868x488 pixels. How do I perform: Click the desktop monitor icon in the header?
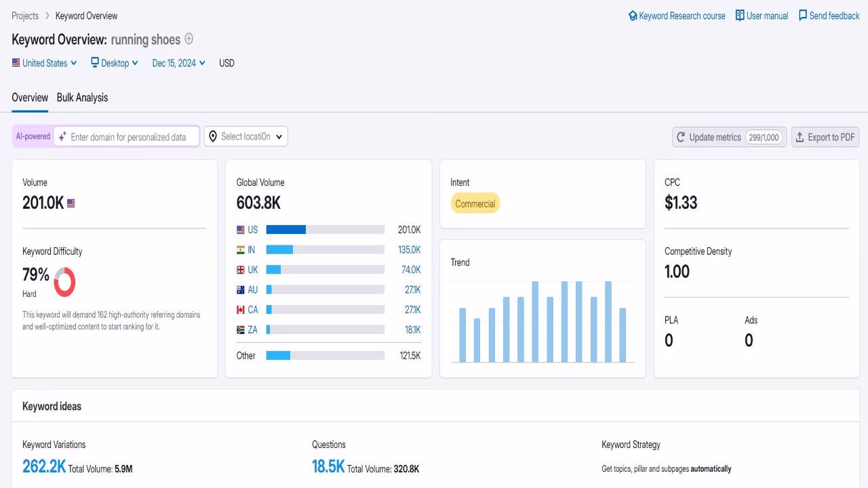coord(94,62)
